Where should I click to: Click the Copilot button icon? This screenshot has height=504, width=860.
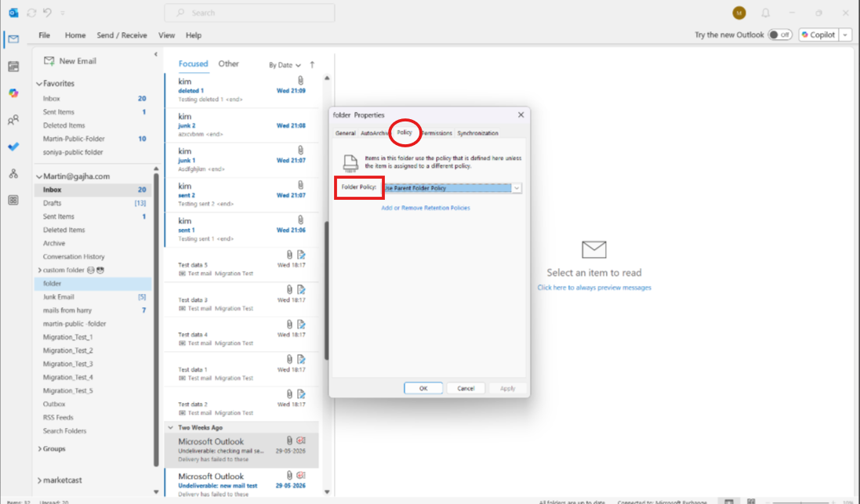[x=805, y=34]
